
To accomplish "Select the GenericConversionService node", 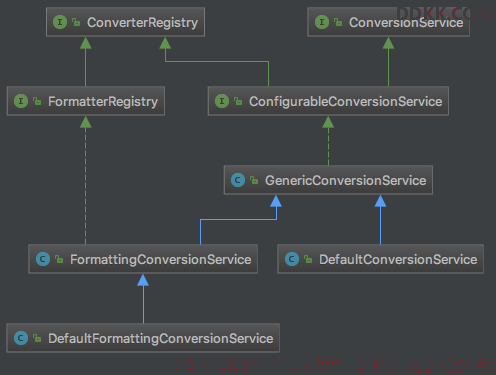I will pos(328,180).
